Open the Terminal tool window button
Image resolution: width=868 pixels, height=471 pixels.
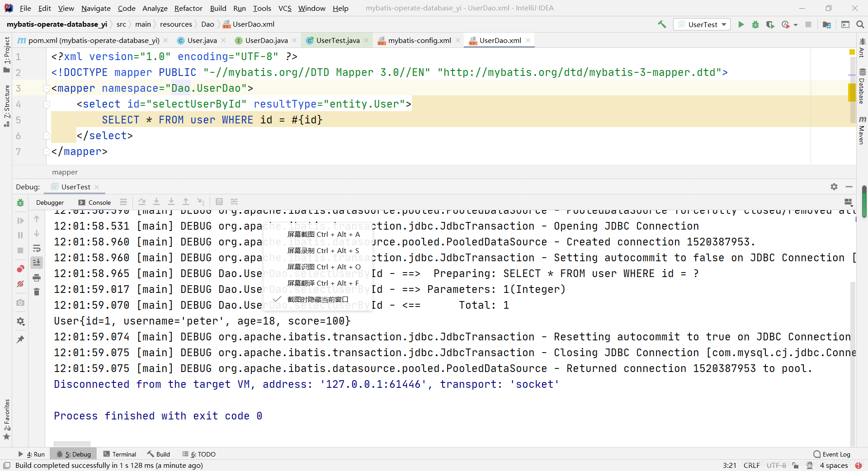[119, 454]
